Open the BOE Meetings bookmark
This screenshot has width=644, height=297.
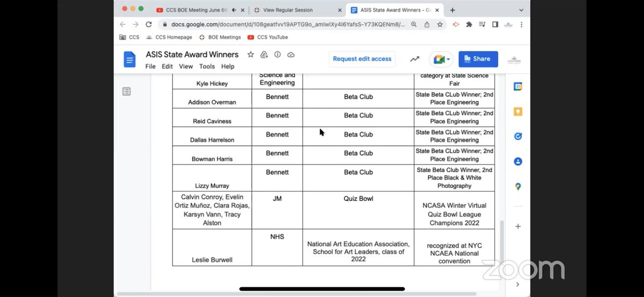[x=219, y=37]
